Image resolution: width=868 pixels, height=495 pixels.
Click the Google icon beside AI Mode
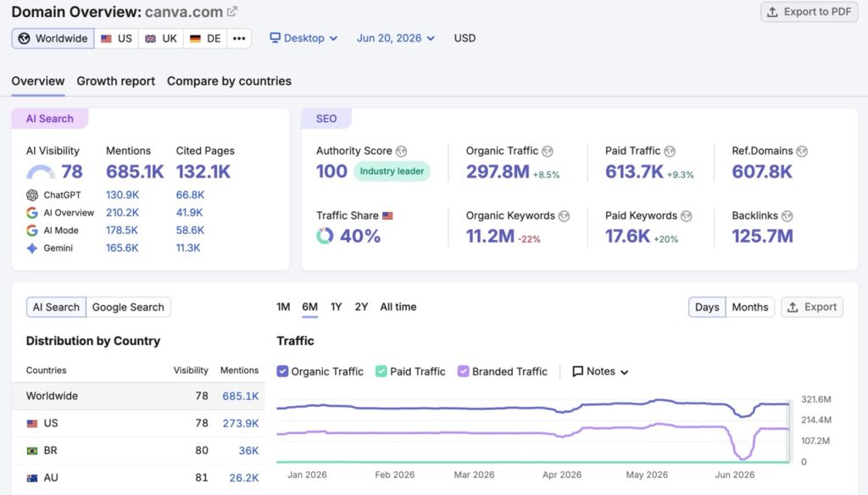coord(32,231)
